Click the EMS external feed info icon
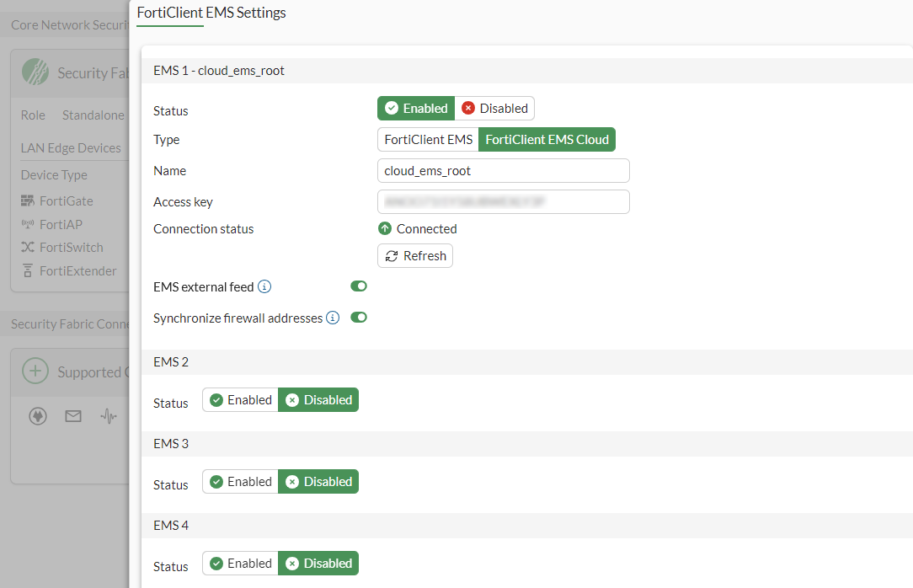 (x=264, y=287)
